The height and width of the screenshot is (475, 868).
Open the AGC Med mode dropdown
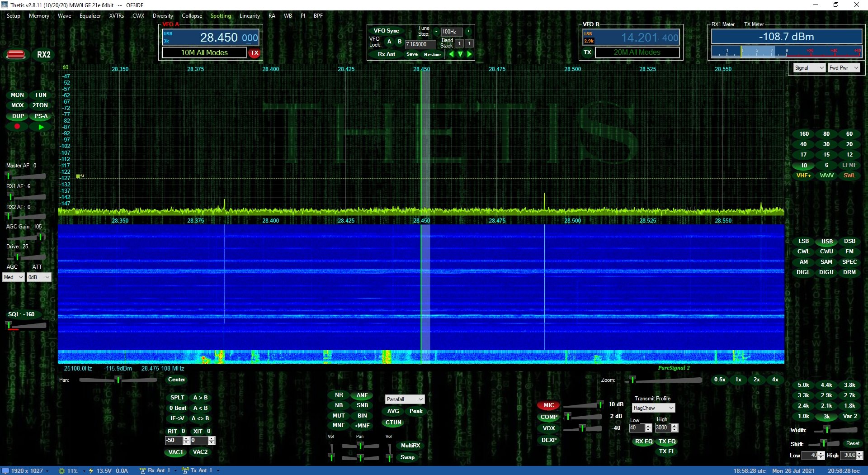(14, 277)
